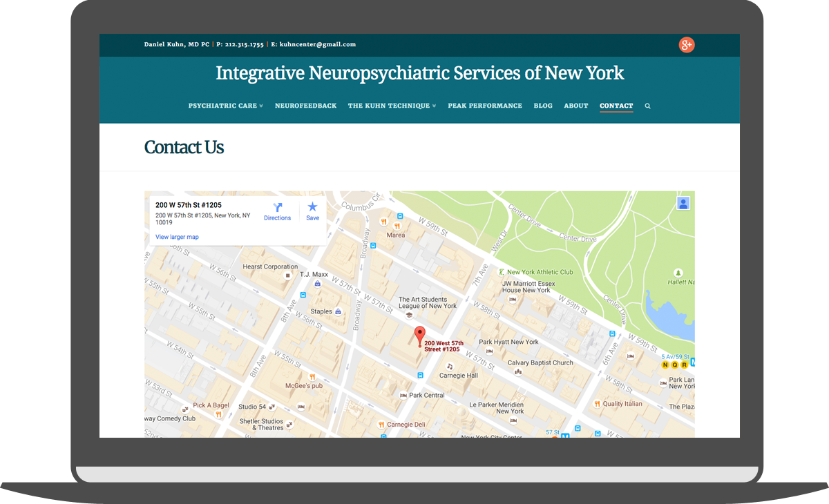829x504 pixels.
Task: Click the Park Central hotel marker
Action: [x=403, y=395]
